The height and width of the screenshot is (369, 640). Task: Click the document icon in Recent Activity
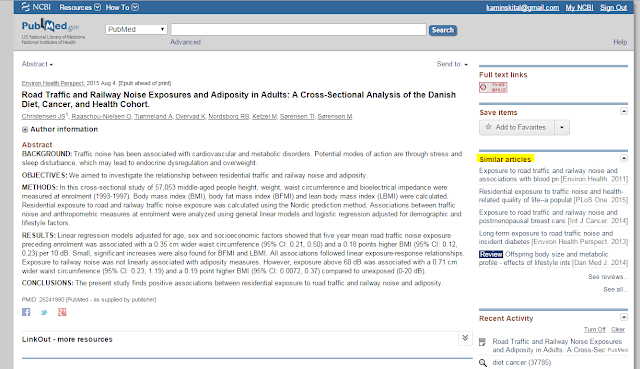click(x=482, y=342)
